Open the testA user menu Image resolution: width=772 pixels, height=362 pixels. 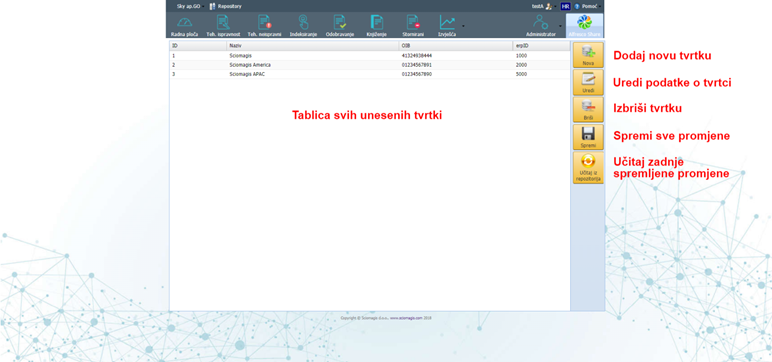point(543,6)
